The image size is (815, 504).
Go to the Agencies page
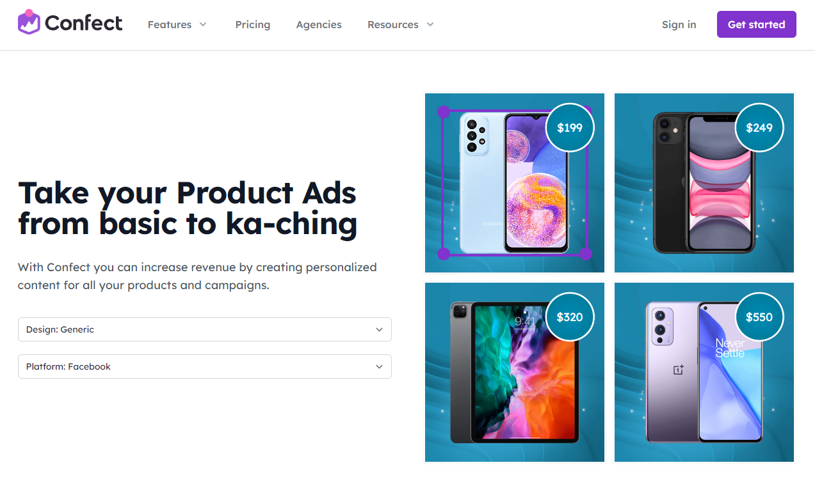[x=319, y=24]
